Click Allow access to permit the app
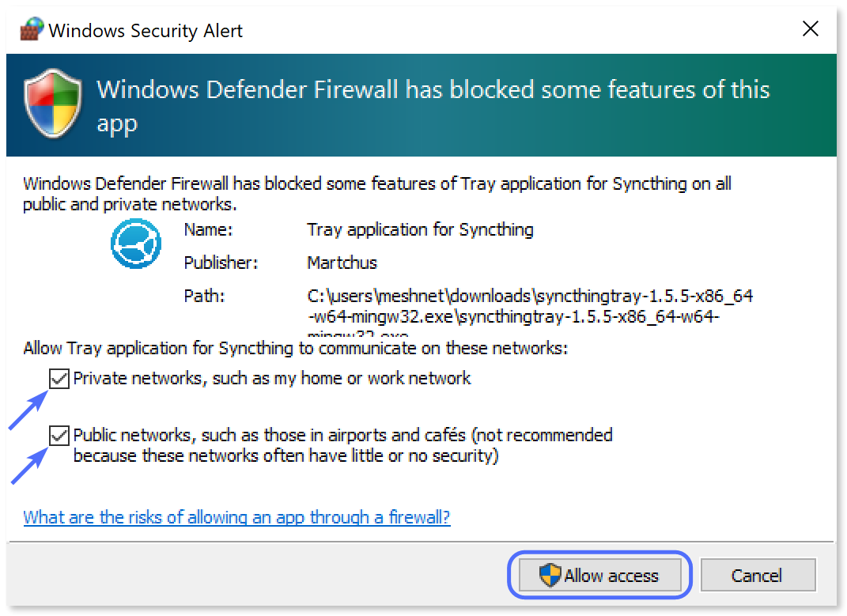Image resolution: width=847 pixels, height=616 pixels. click(599, 575)
